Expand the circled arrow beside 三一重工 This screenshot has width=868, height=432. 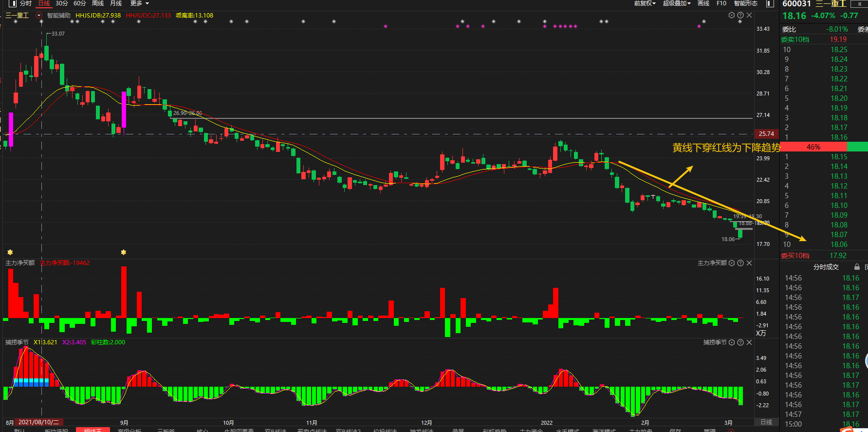tap(39, 16)
